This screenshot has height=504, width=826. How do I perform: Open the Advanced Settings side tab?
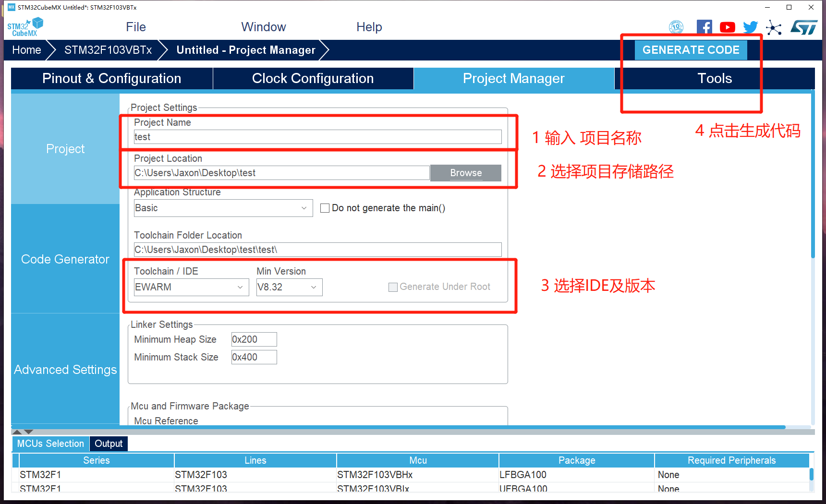coord(65,370)
